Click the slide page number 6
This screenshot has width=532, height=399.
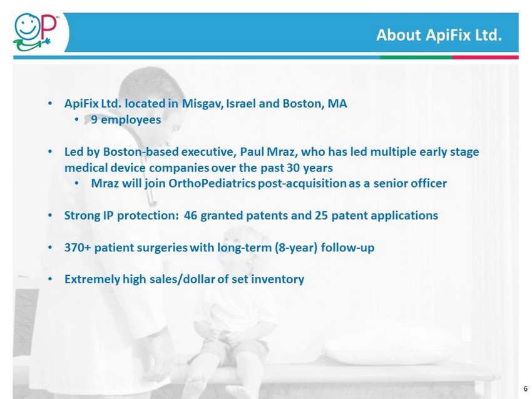[x=525, y=389]
